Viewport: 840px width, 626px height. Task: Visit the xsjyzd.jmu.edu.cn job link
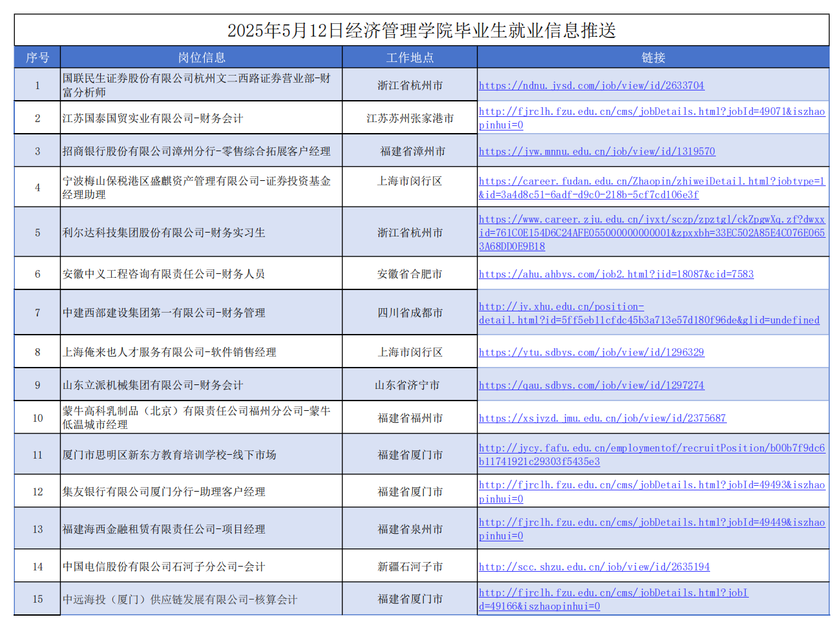(602, 418)
